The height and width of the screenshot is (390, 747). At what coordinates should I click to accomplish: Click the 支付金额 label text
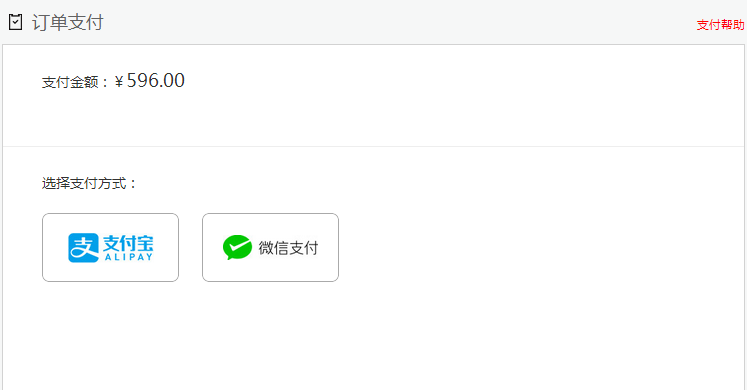(x=70, y=82)
